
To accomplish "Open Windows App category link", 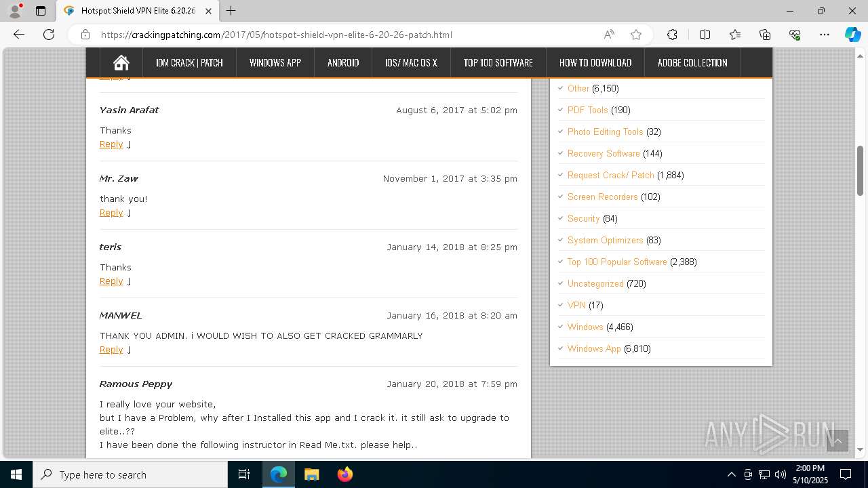I will click(x=594, y=348).
